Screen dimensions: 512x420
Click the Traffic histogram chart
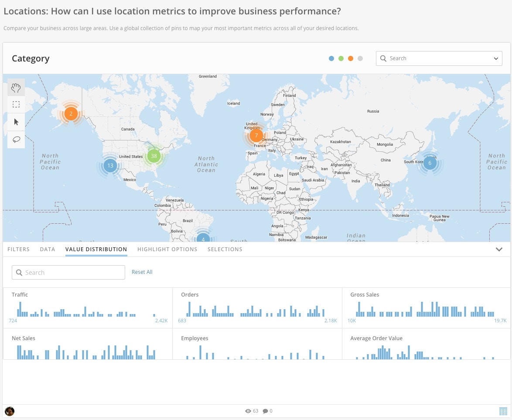86,309
